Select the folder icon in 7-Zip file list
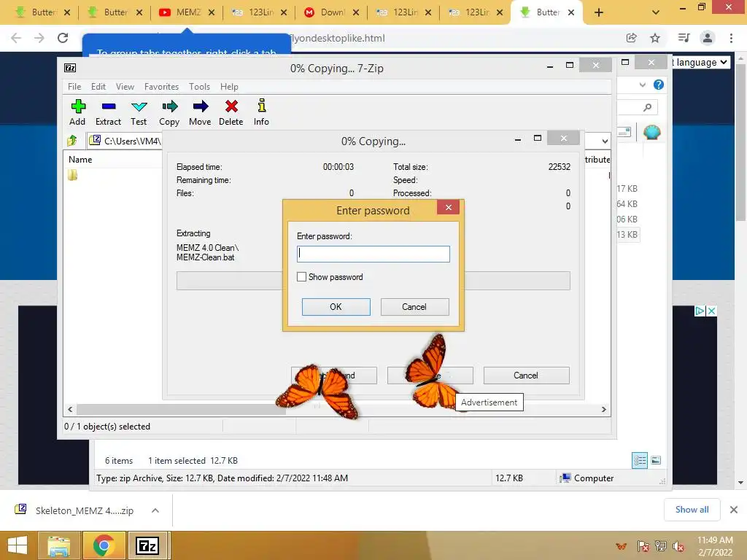747x560 pixels. pyautogui.click(x=72, y=175)
